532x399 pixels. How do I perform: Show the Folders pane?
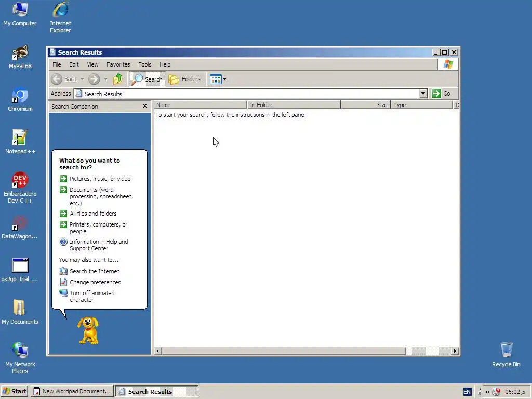[x=184, y=79]
